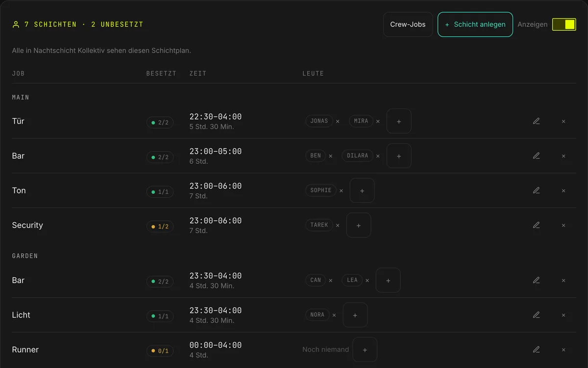This screenshot has height=368, width=588.
Task: Remove CAN from the Garden Bar shift
Action: pos(330,280)
